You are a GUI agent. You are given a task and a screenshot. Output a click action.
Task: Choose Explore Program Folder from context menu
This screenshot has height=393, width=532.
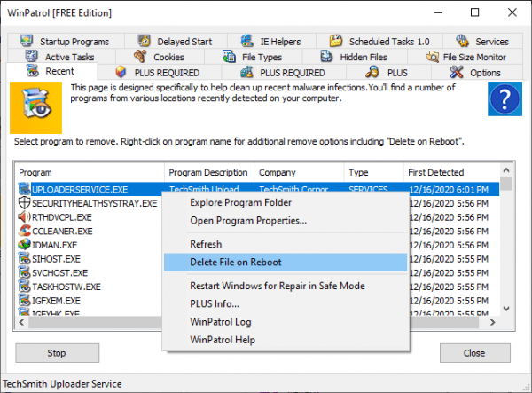[286, 202]
